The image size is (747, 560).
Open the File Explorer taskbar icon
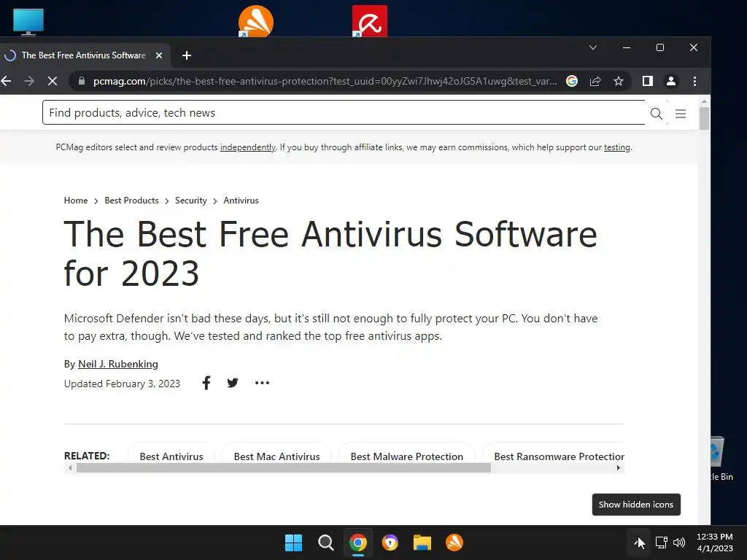(422, 542)
